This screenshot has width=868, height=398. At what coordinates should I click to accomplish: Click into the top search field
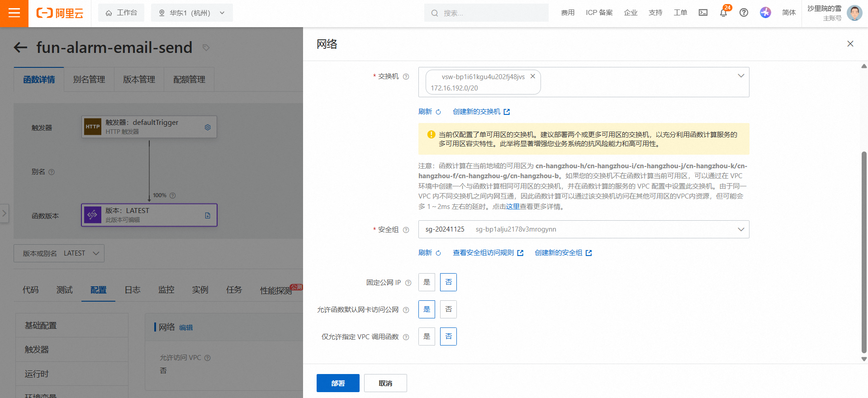pyautogui.click(x=486, y=13)
